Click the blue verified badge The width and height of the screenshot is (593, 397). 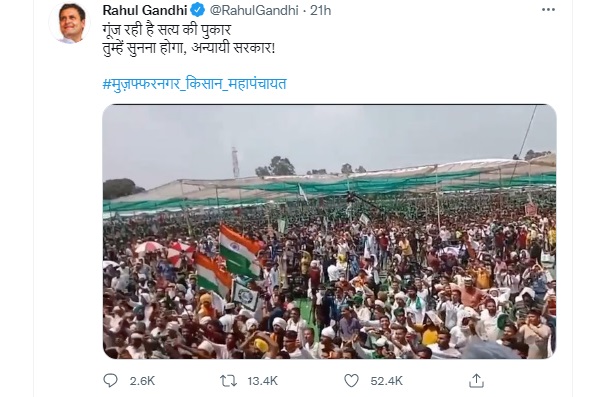point(198,10)
